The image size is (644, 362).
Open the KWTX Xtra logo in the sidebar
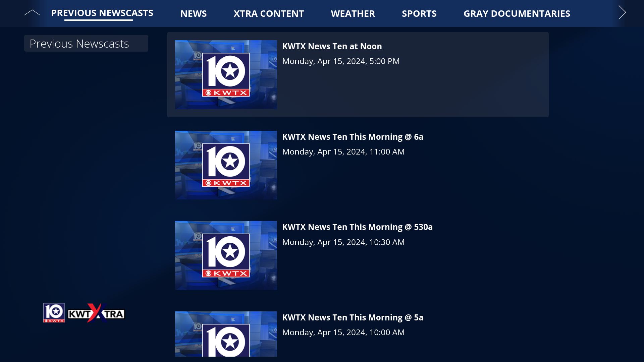(x=84, y=313)
